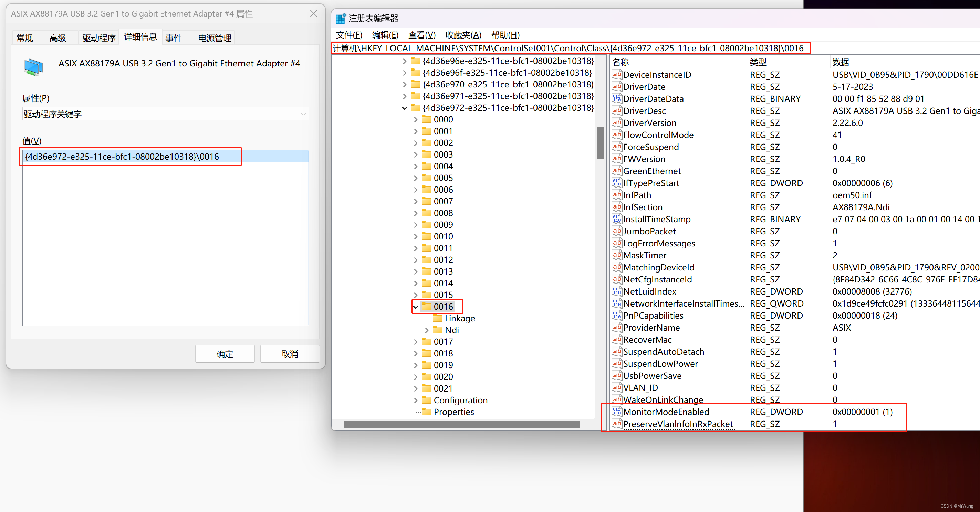980x512 pixels.
Task: Open the 查看(V) menu
Action: pyautogui.click(x=422, y=35)
